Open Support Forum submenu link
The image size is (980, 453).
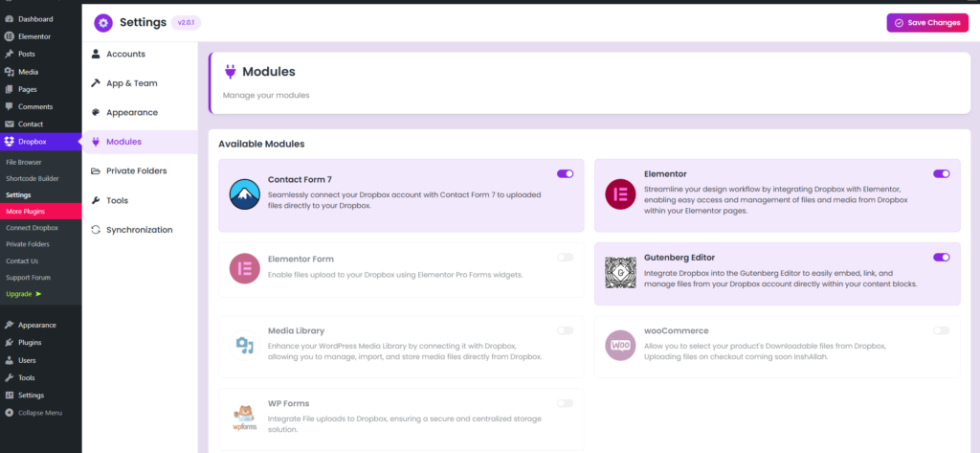click(x=28, y=277)
